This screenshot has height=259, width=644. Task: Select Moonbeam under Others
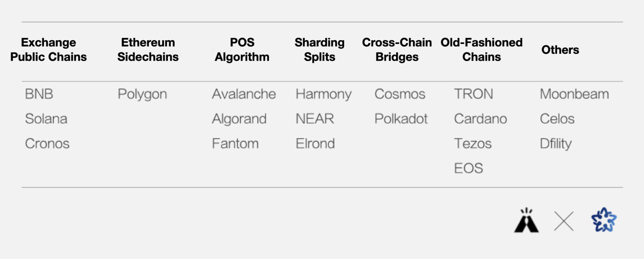tap(574, 94)
